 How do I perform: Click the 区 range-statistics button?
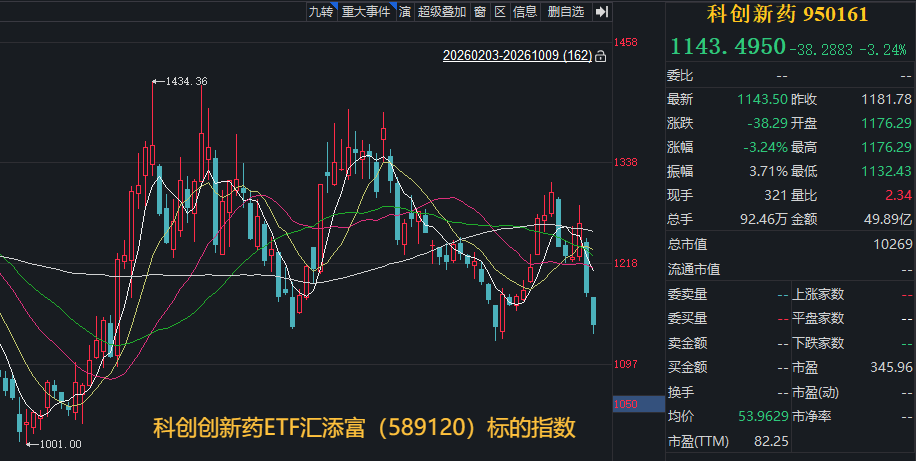(500, 12)
